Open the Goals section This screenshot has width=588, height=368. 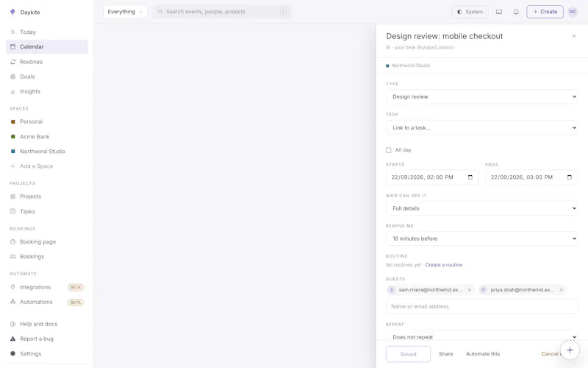click(46, 77)
